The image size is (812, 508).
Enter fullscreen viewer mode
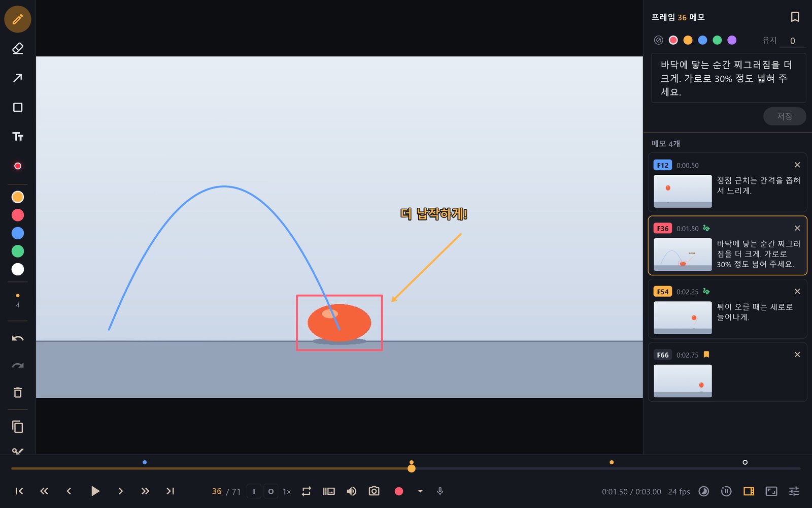[771, 491]
